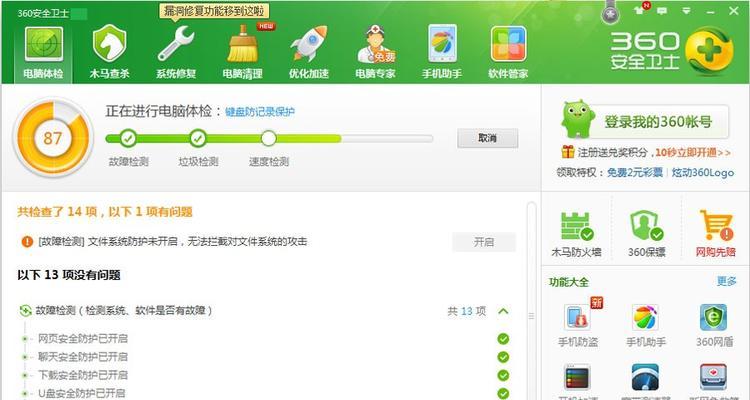Select the 下载安全防护已开启 row
Viewport: 750px width, 400px height.
pos(264,375)
